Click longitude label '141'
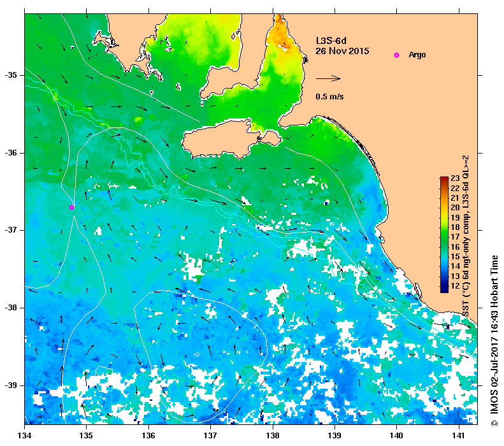 coord(459,436)
